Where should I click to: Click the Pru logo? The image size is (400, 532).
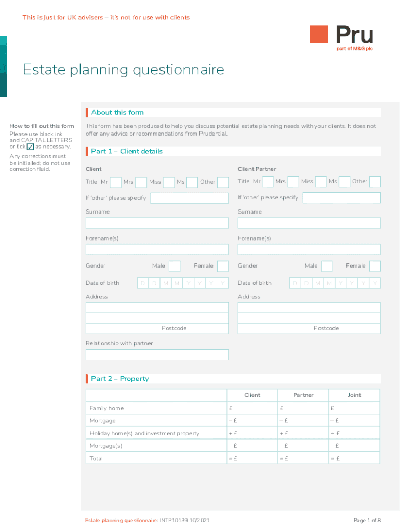(x=341, y=37)
